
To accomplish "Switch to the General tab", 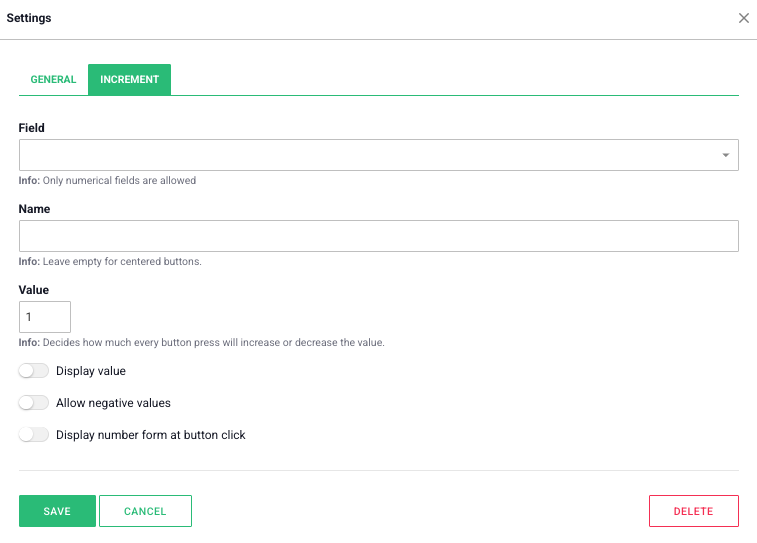I will (53, 80).
